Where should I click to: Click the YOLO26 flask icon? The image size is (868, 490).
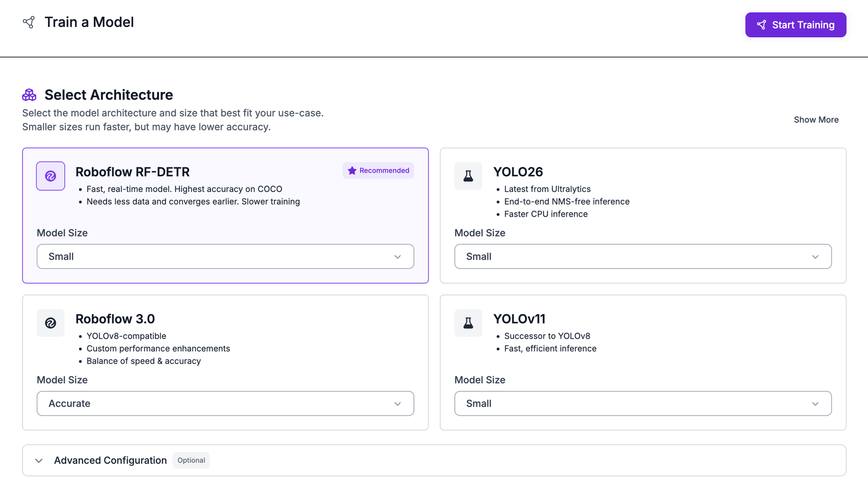pos(468,176)
